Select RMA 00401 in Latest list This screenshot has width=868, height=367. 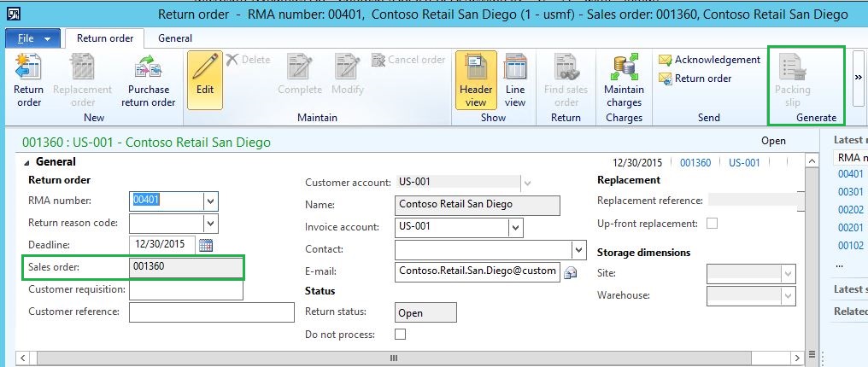click(x=850, y=173)
